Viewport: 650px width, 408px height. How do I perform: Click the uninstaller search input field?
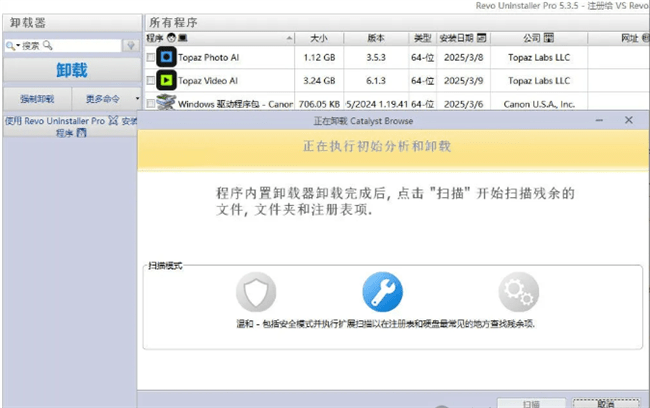click(x=62, y=45)
